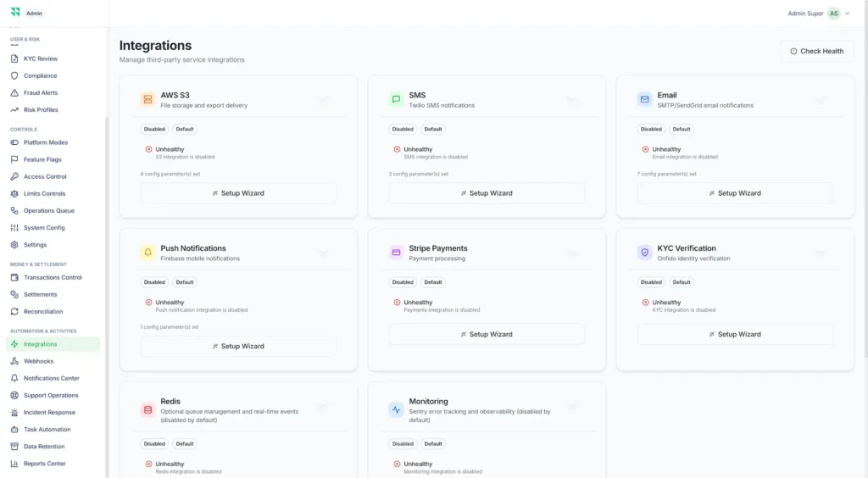This screenshot has height=478, width=868.
Task: Click '7 config parameter(s) set' text
Action: coord(666,175)
